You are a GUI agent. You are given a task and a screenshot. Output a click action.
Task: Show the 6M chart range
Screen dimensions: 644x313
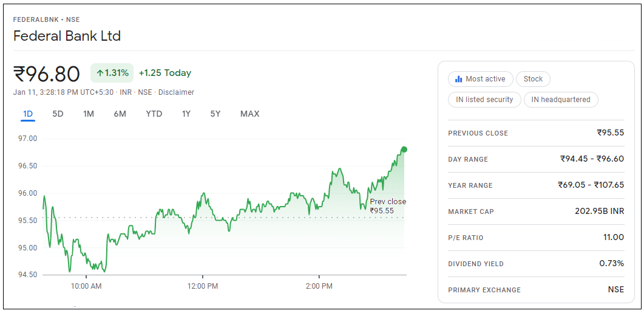[x=120, y=114]
